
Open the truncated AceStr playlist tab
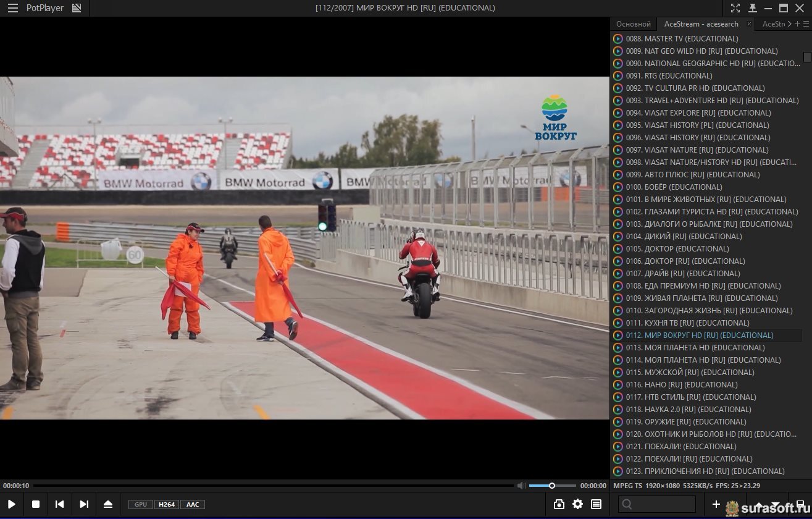772,24
